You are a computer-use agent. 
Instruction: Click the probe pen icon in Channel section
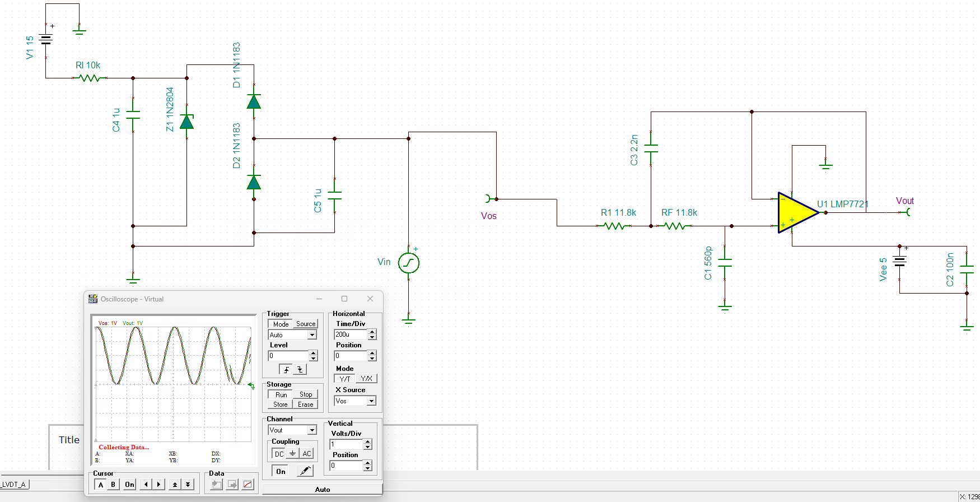(305, 471)
